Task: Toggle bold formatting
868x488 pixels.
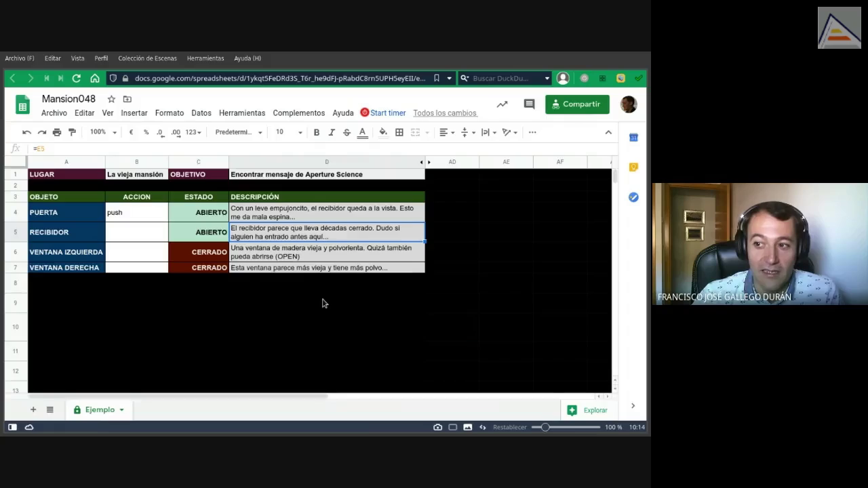Action: (316, 132)
